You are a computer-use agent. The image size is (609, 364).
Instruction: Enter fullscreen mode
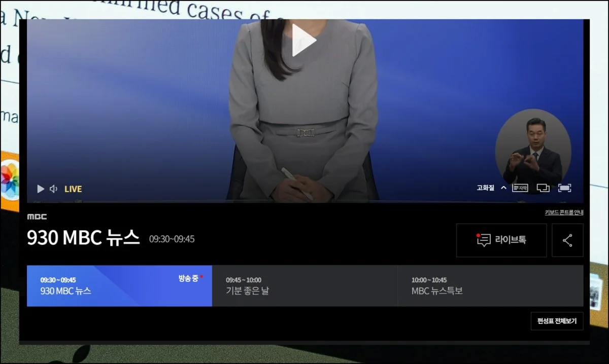tap(564, 188)
